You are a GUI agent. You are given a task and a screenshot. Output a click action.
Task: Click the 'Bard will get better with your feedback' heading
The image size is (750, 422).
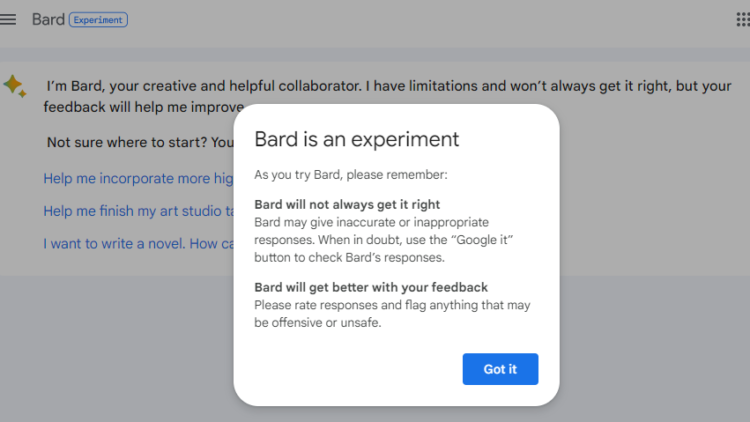coord(371,287)
